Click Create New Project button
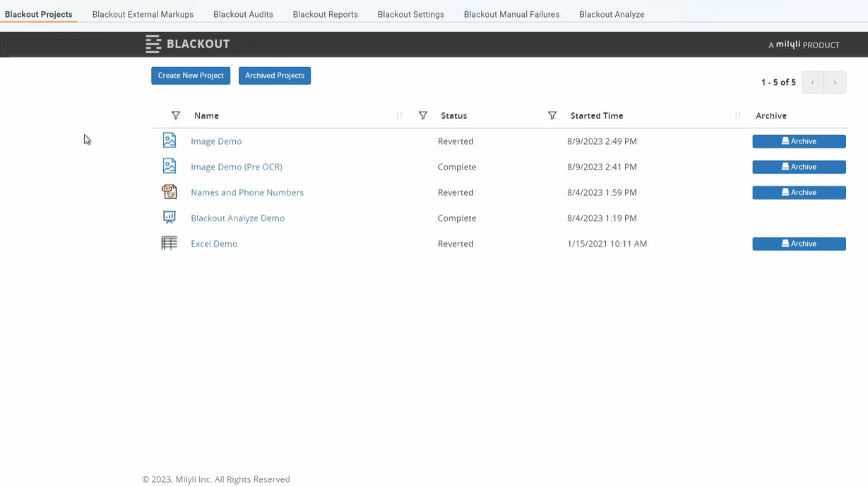The image size is (868, 487). (191, 76)
